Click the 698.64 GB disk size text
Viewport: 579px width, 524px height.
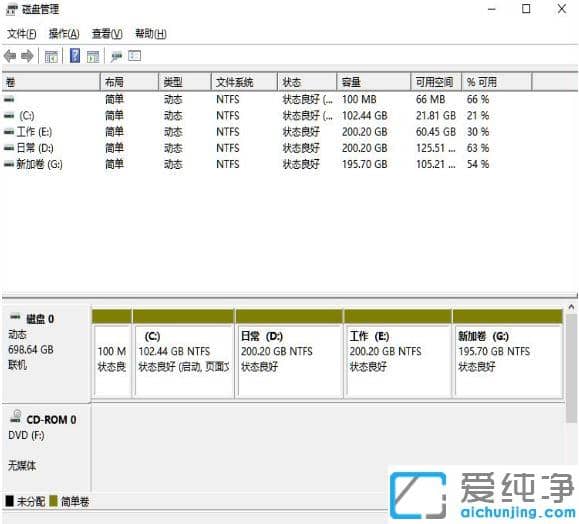click(x=31, y=349)
